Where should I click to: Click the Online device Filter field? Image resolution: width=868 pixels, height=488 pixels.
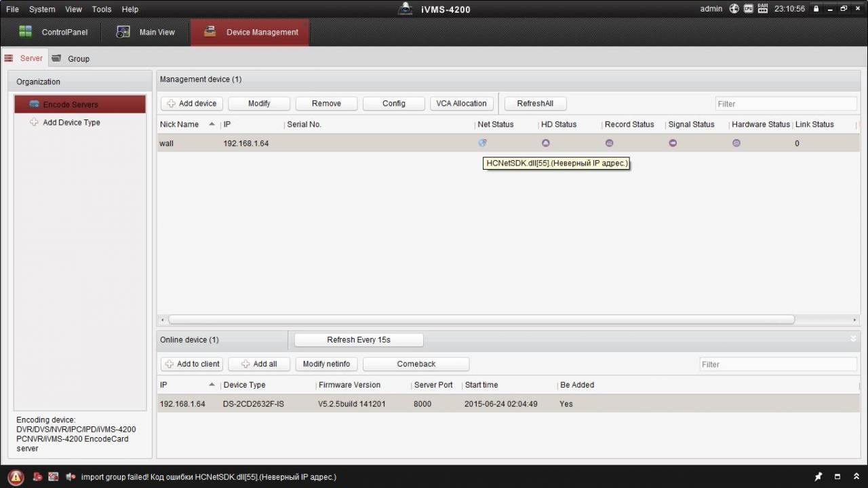778,364
